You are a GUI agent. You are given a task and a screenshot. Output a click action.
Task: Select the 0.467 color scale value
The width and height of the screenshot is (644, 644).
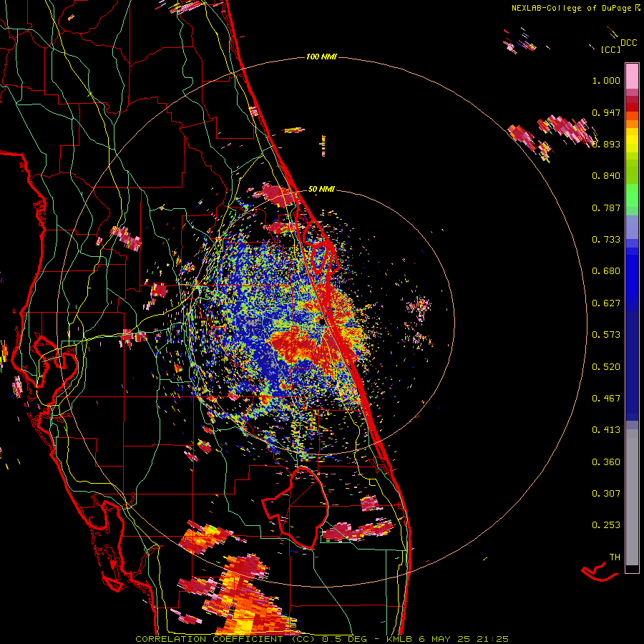click(x=606, y=399)
